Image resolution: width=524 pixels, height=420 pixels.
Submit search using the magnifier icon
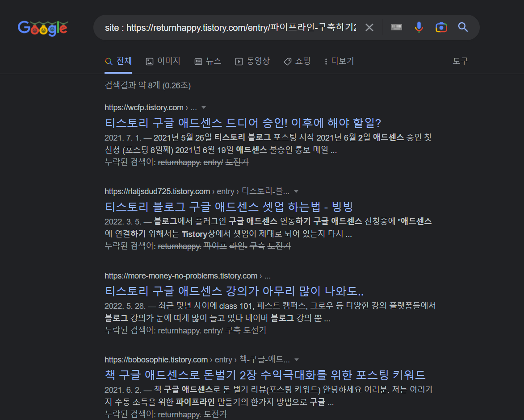[x=463, y=27]
